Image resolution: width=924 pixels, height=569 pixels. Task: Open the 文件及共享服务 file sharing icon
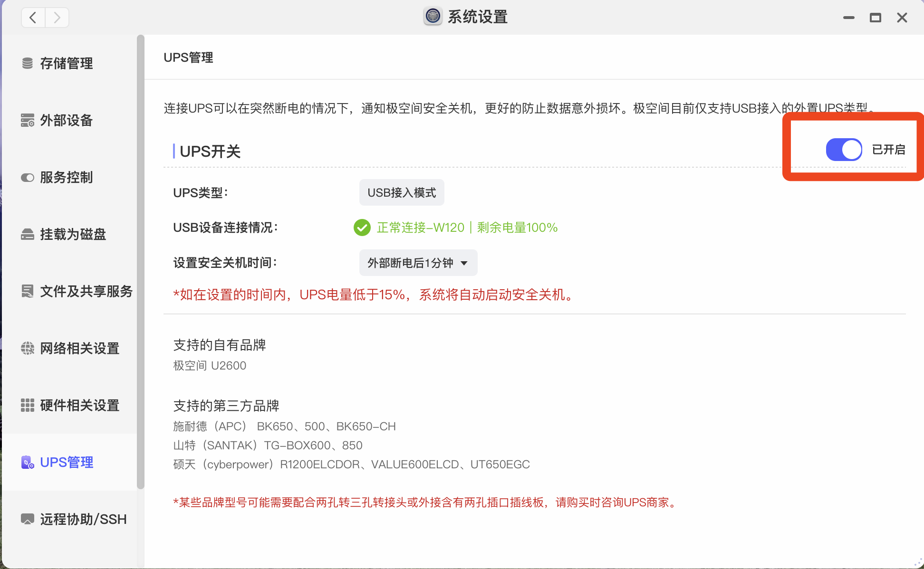tap(27, 291)
